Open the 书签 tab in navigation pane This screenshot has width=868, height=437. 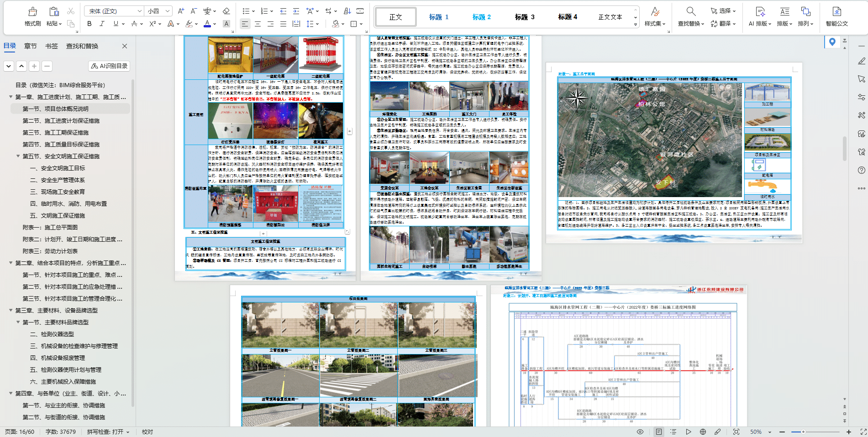(52, 46)
